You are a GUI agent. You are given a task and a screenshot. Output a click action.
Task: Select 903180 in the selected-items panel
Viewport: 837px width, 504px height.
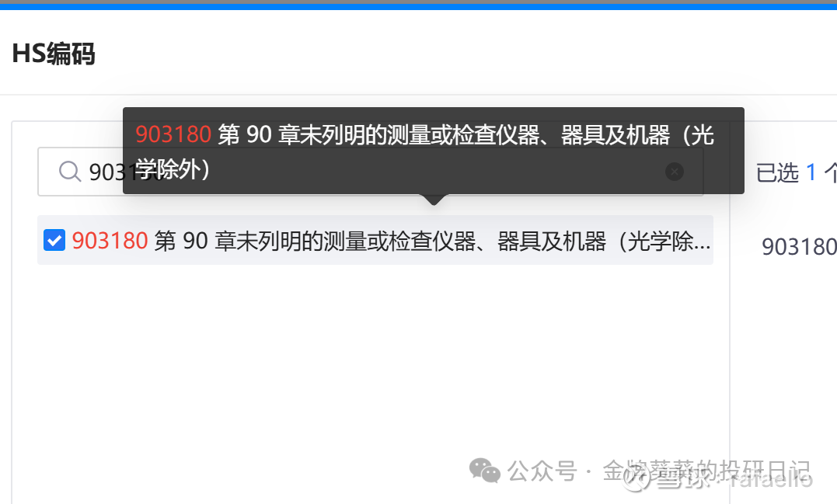(799, 246)
